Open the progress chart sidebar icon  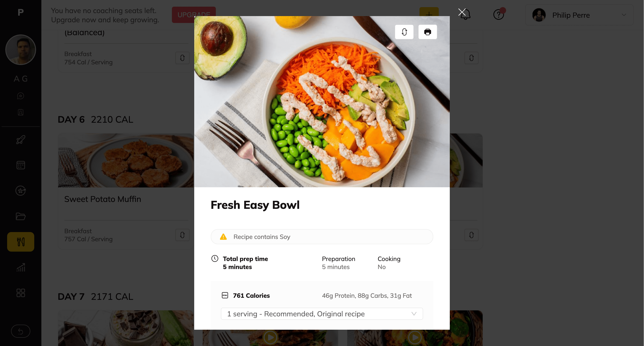click(x=21, y=267)
